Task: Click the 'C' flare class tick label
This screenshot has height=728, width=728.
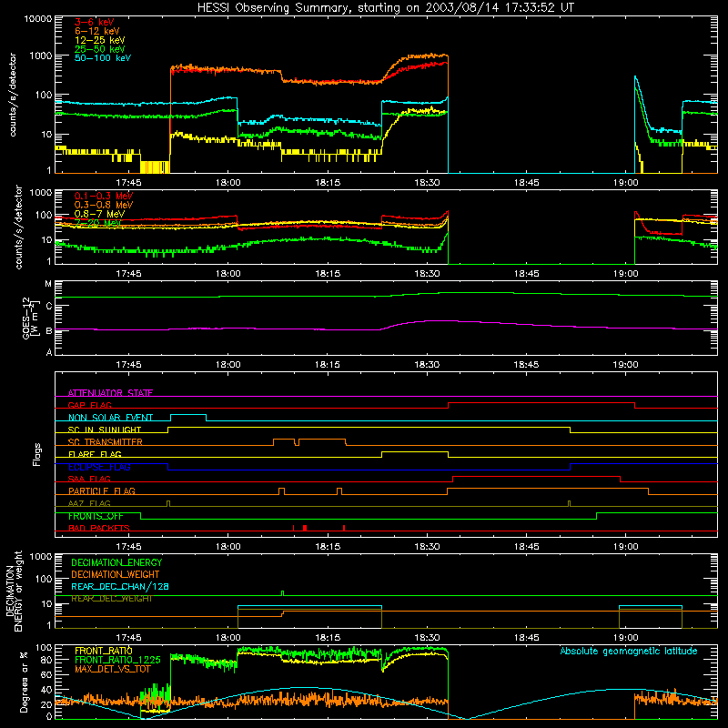Action: click(49, 307)
